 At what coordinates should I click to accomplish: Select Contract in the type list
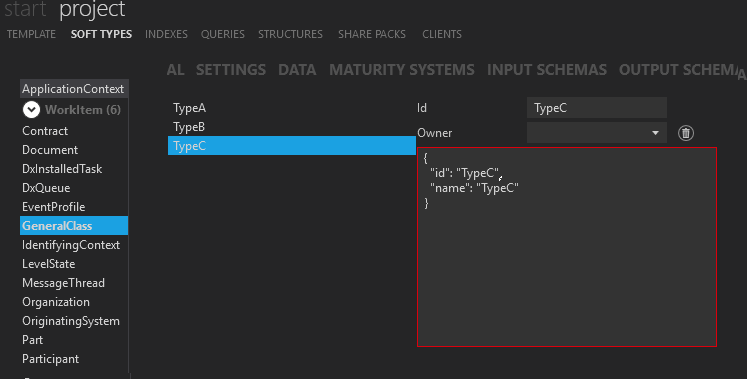74,131
